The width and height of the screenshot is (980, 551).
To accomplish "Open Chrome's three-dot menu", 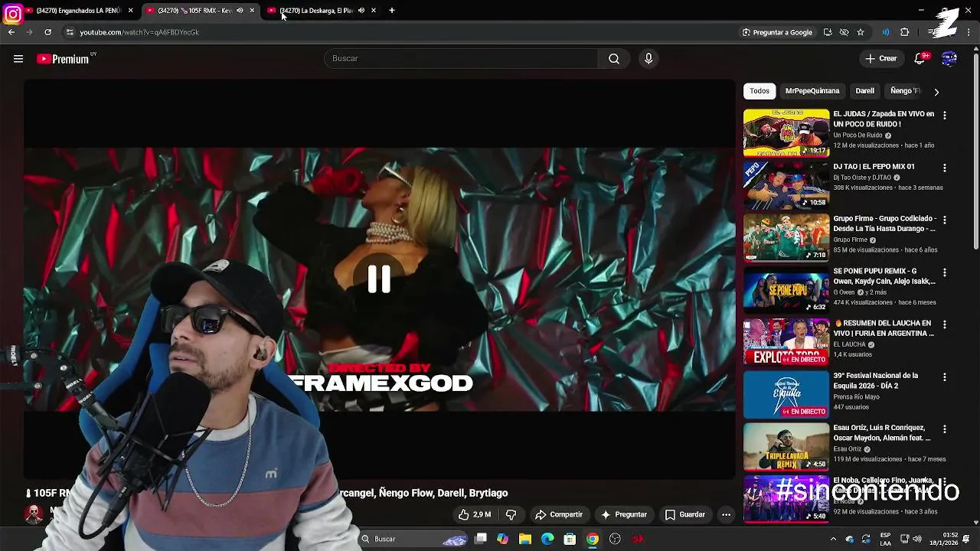I will tap(970, 32).
